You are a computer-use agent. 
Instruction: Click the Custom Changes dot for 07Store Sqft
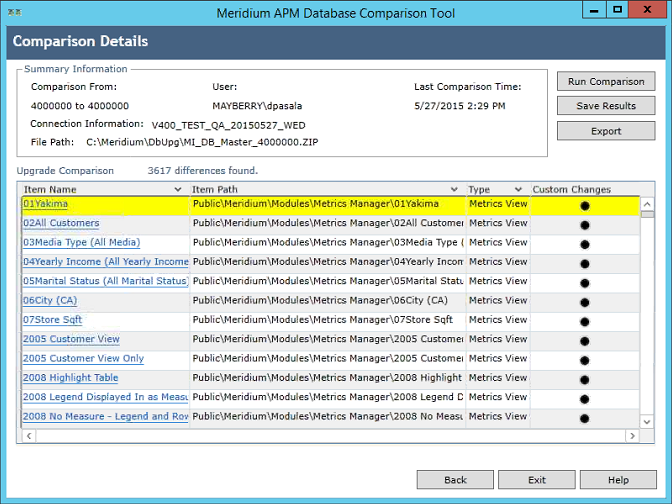click(585, 321)
